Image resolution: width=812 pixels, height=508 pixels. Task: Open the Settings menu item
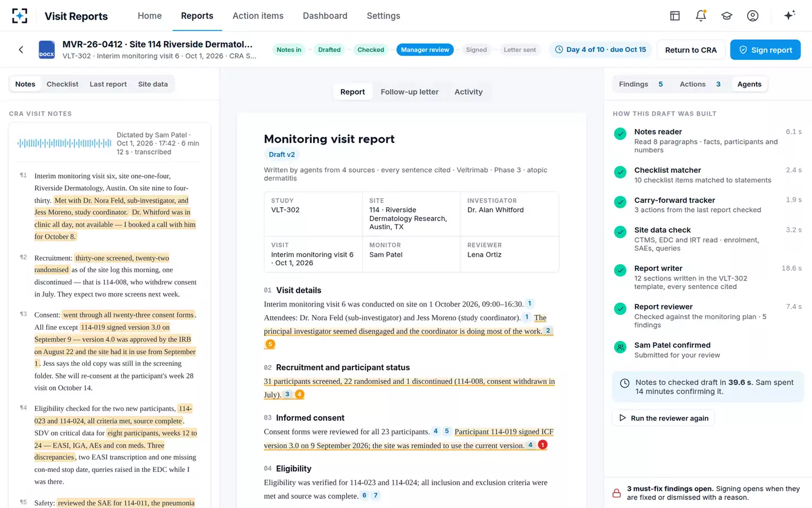coord(383,16)
